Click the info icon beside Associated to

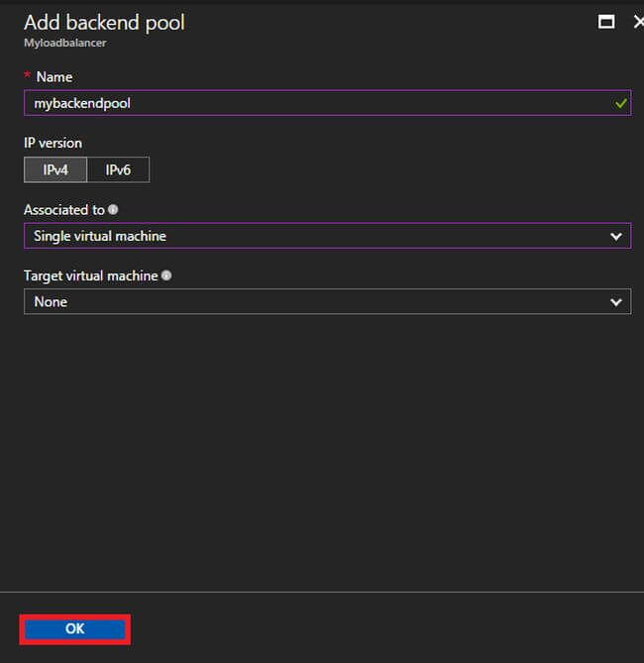coord(114,210)
